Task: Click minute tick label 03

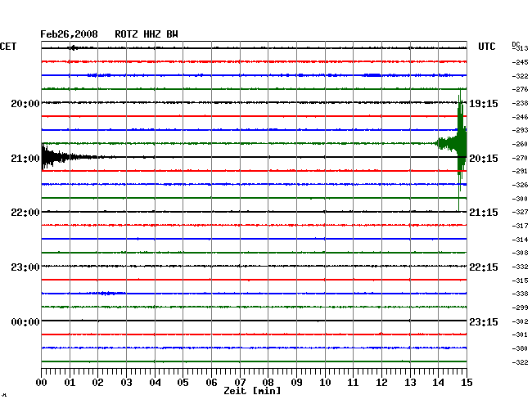Action: tap(126, 383)
